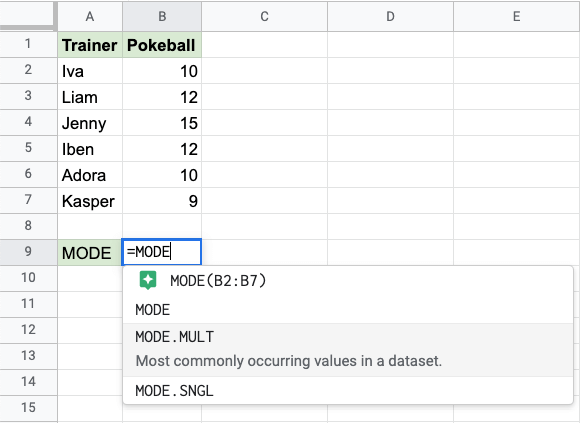Select the cell containing Jenny
Image resolution: width=580 pixels, height=423 pixels.
90,123
